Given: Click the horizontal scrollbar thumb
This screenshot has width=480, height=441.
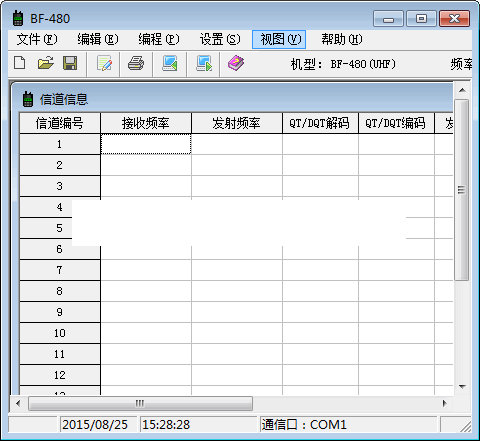Looking at the screenshot, I should click(140, 404).
